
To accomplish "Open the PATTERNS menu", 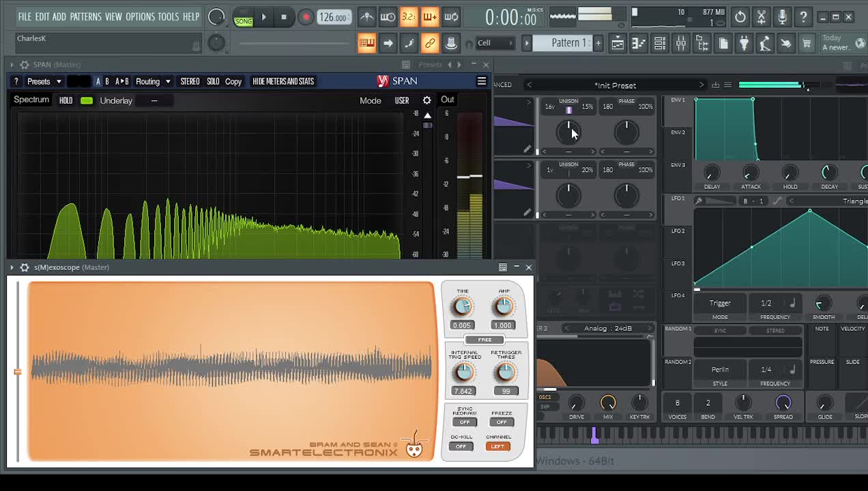I will pos(86,16).
